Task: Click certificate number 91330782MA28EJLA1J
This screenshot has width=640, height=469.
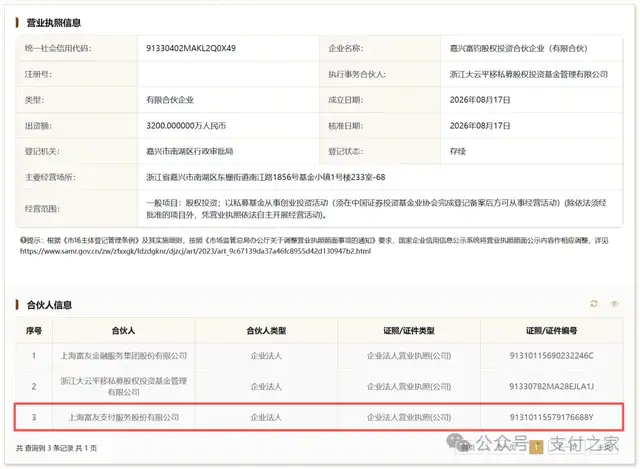Action: [551, 387]
